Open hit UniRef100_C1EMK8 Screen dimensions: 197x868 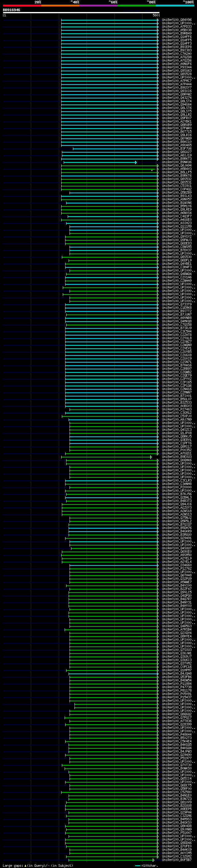tap(177, 308)
